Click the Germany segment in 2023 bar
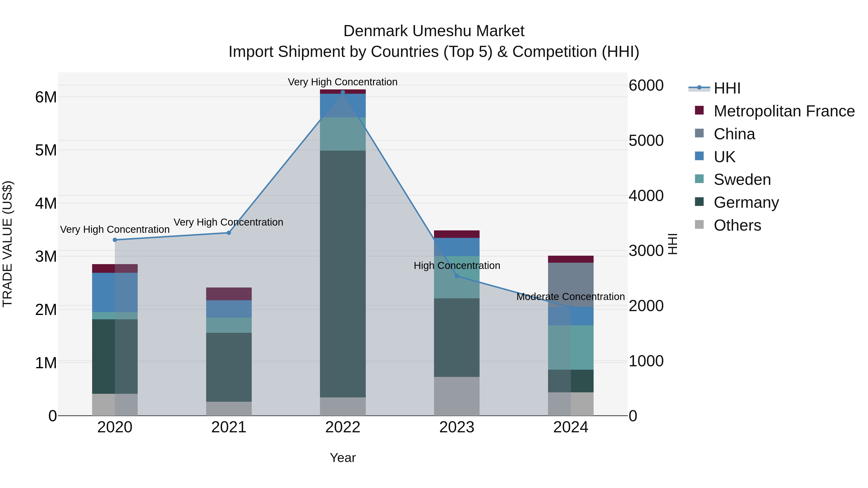Screen dimensions: 868x488 457,337
